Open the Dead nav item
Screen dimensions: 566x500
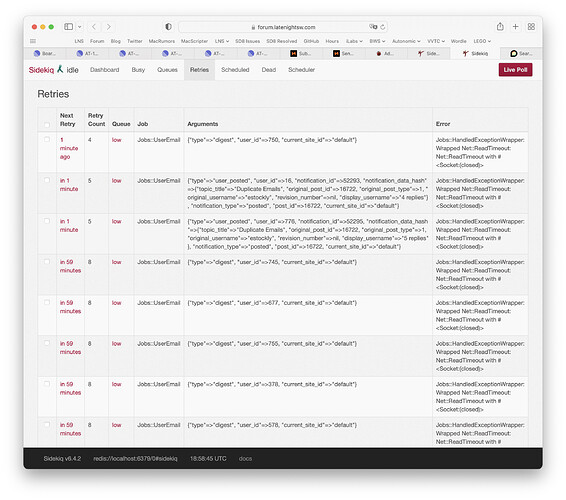[269, 70]
